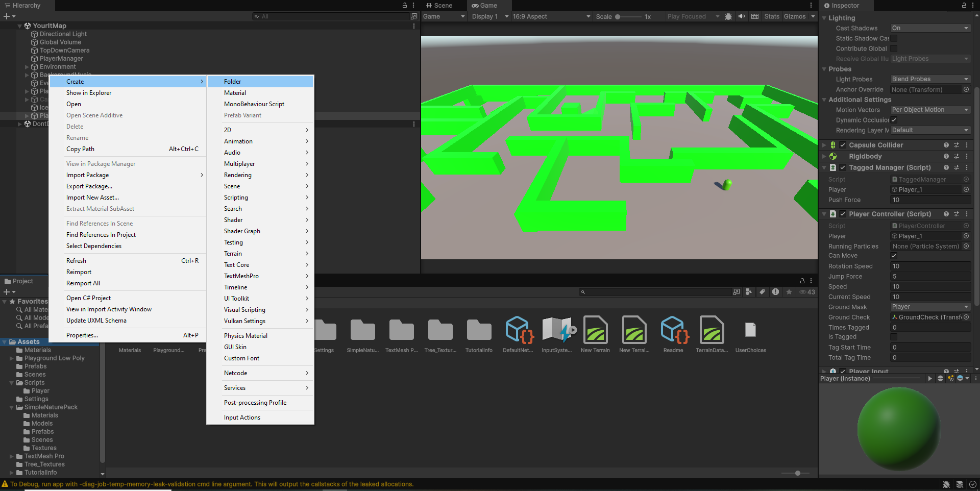Play the material preview animation
Screen dimensions: 980x491
point(930,378)
